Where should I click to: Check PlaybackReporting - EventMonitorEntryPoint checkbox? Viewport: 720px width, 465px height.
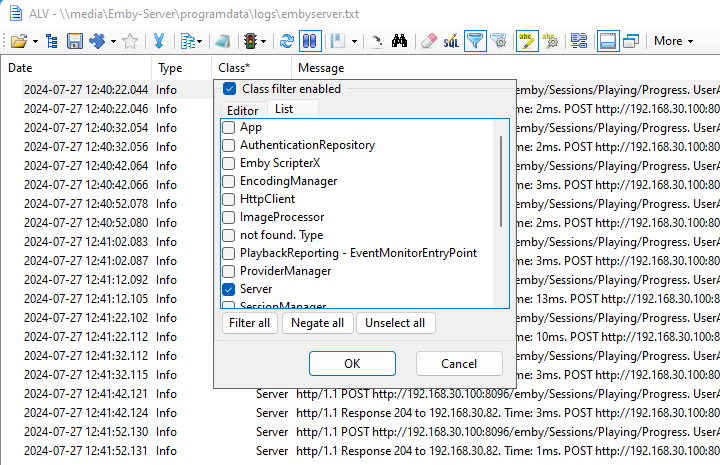[228, 253]
